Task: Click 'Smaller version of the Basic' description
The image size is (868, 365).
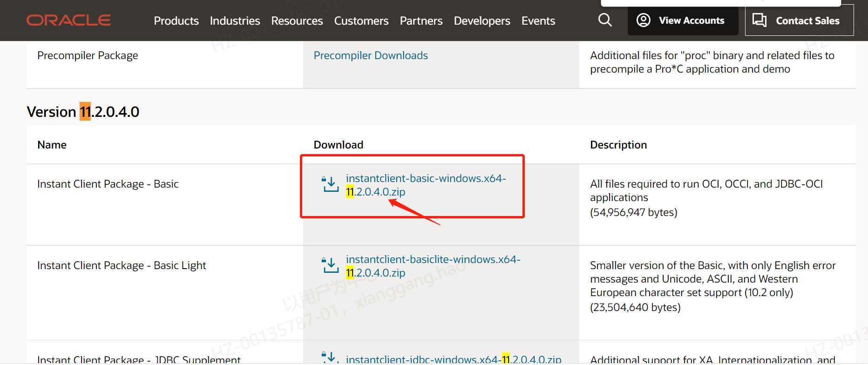Action: tap(713, 279)
